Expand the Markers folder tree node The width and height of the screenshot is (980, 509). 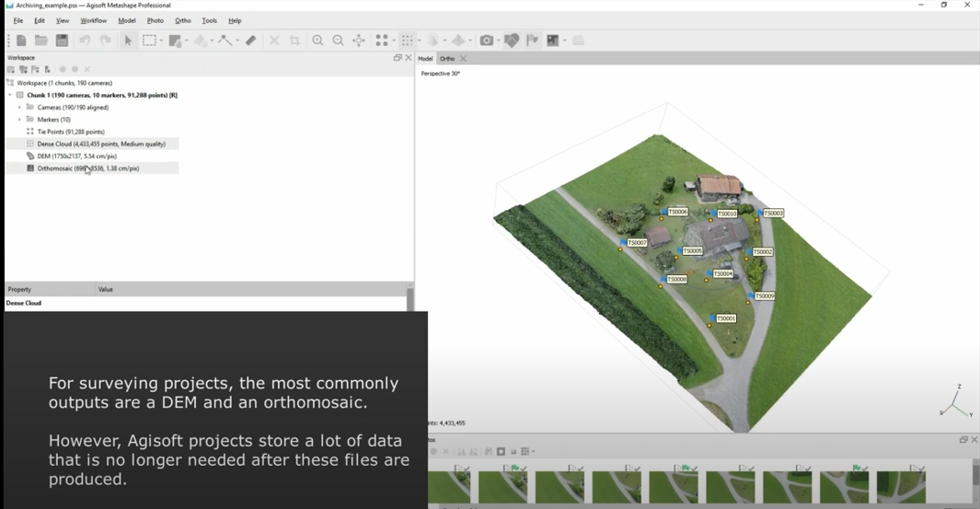pyautogui.click(x=19, y=120)
